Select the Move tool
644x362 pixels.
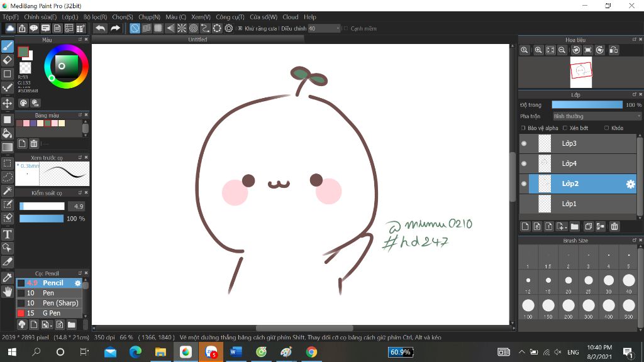(8, 103)
